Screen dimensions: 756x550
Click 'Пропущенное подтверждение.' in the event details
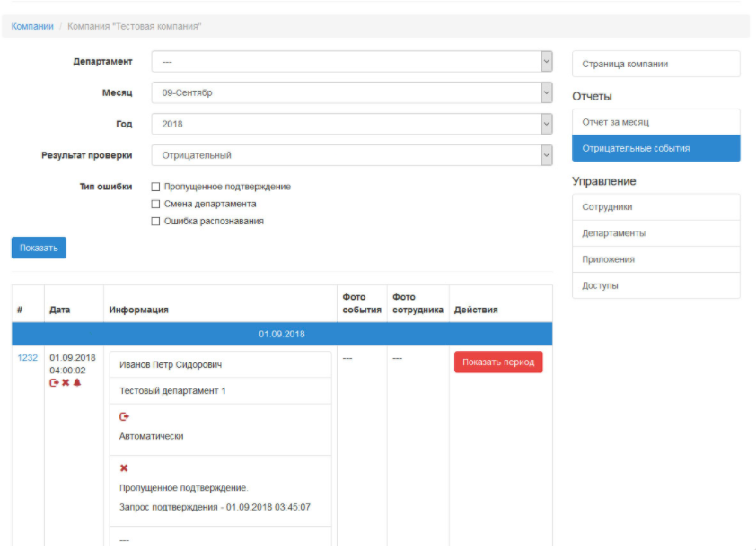click(184, 488)
